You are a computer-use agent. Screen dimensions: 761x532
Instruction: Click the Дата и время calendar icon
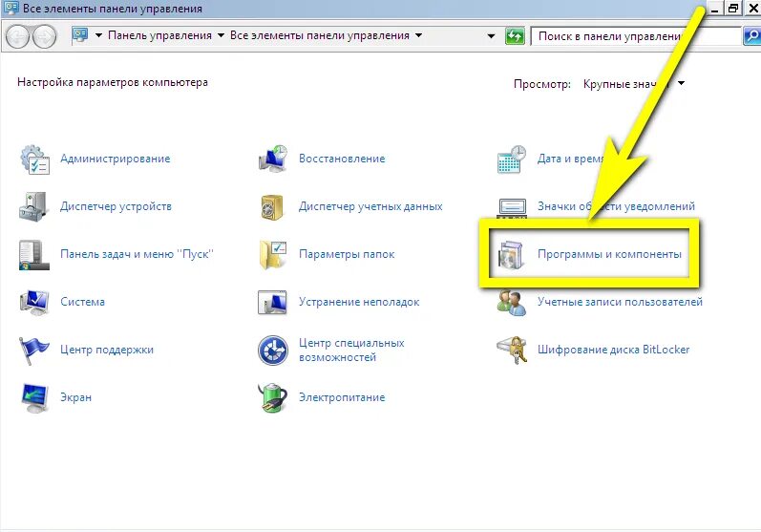coord(512,159)
